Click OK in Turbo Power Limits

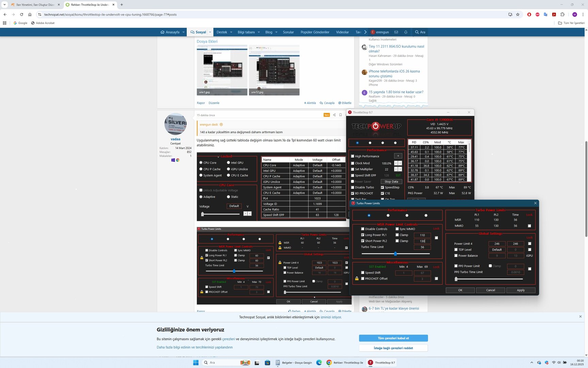pos(460,290)
